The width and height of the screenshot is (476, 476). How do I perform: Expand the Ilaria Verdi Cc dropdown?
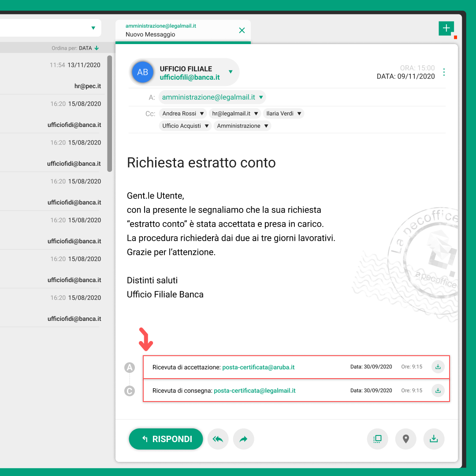pyautogui.click(x=299, y=114)
